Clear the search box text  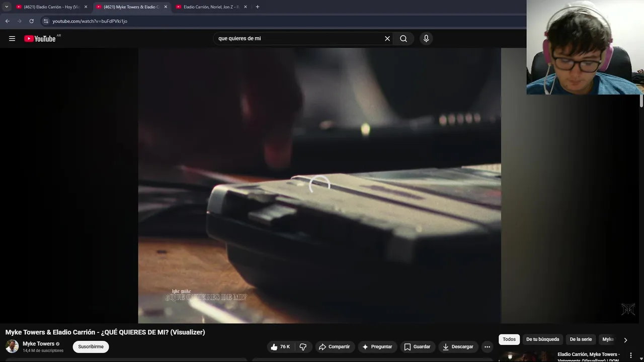pyautogui.click(x=387, y=39)
